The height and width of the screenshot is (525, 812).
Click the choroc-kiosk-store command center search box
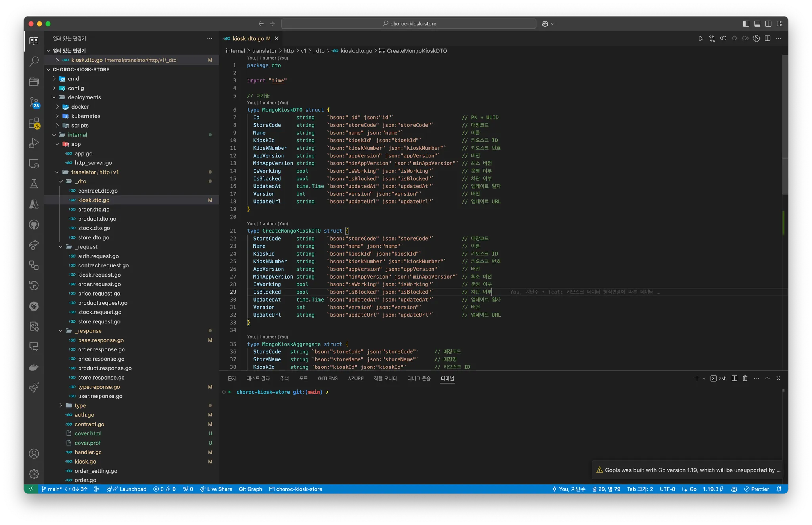[x=409, y=23]
